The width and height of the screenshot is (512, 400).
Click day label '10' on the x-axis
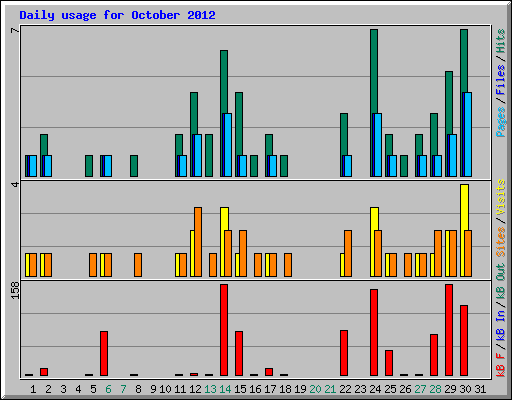(x=165, y=389)
